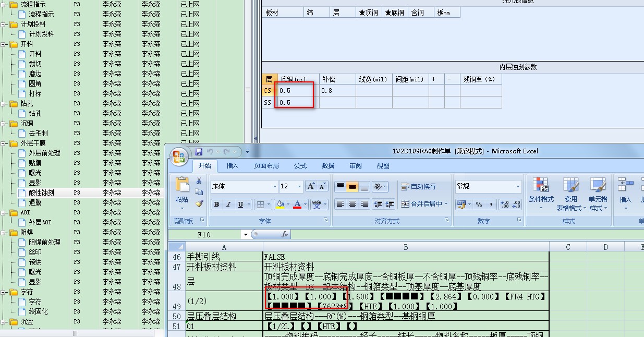Click the 套用表格格式 button
The image size is (644, 337).
570,194
